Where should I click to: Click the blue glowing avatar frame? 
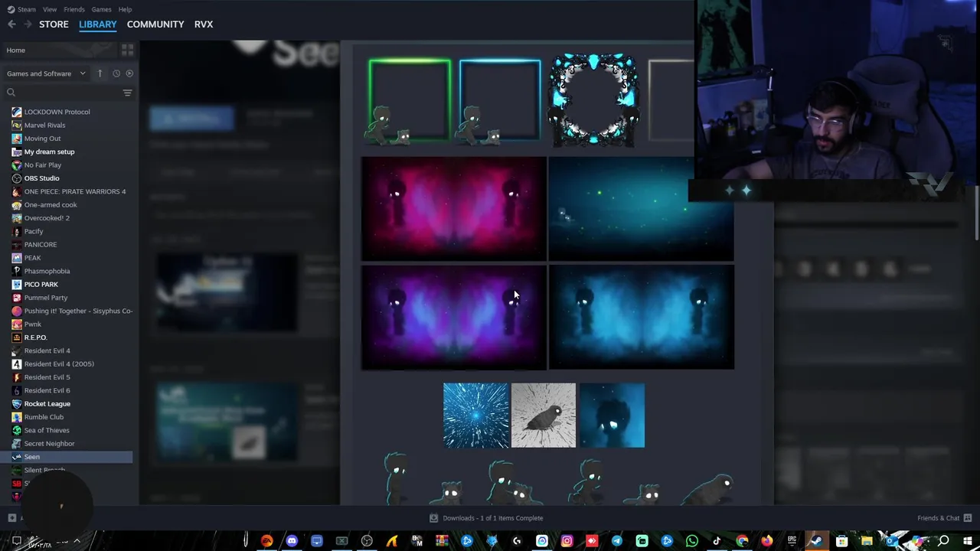click(500, 100)
